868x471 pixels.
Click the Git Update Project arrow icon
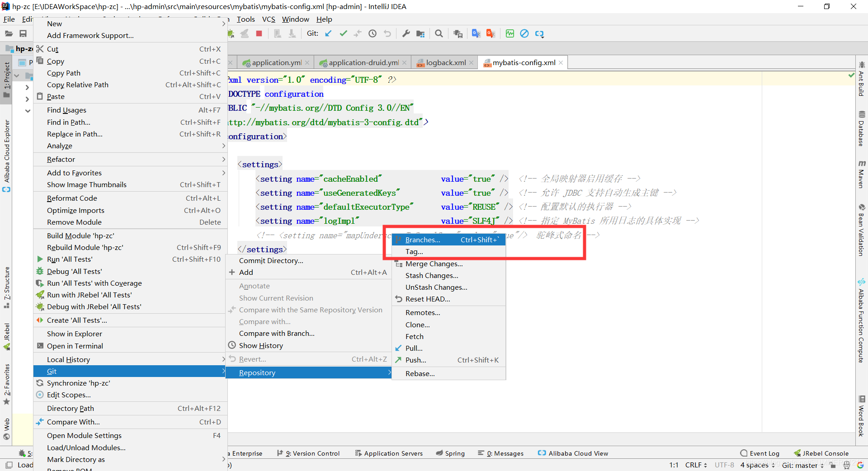(x=329, y=33)
